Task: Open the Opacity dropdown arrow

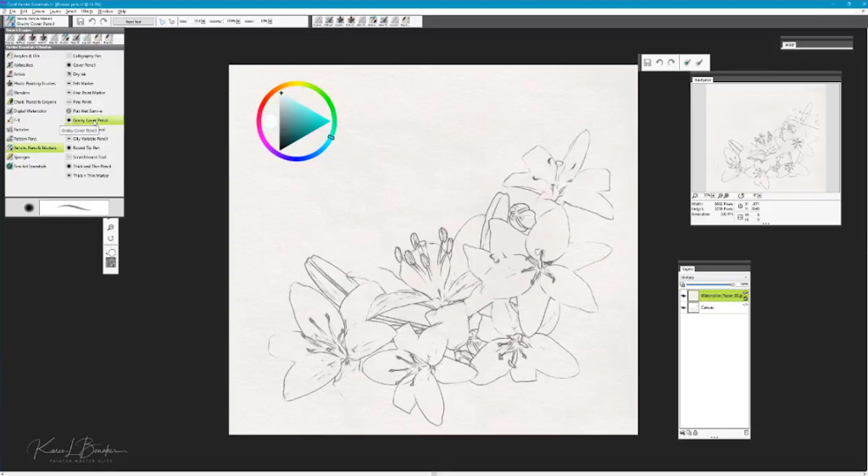Action: (238, 21)
